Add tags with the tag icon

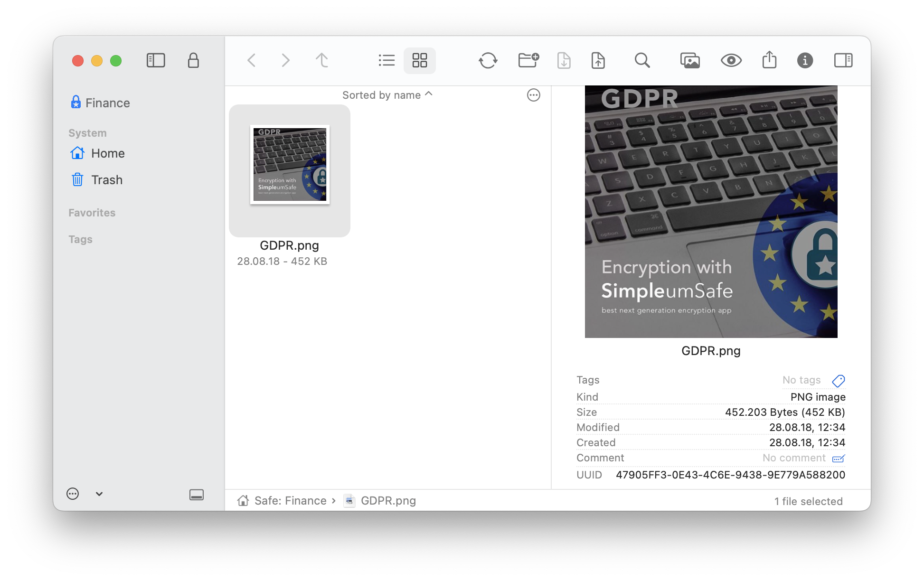click(x=839, y=381)
